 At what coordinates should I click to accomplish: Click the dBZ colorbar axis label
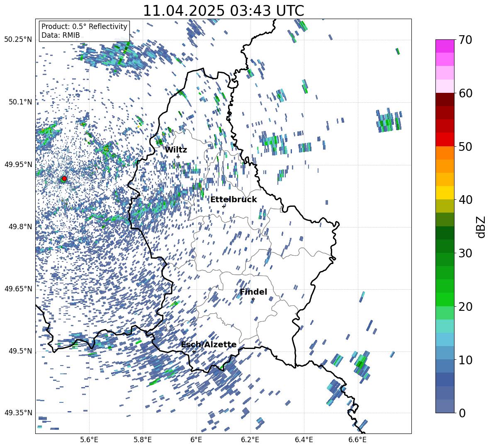coord(480,227)
